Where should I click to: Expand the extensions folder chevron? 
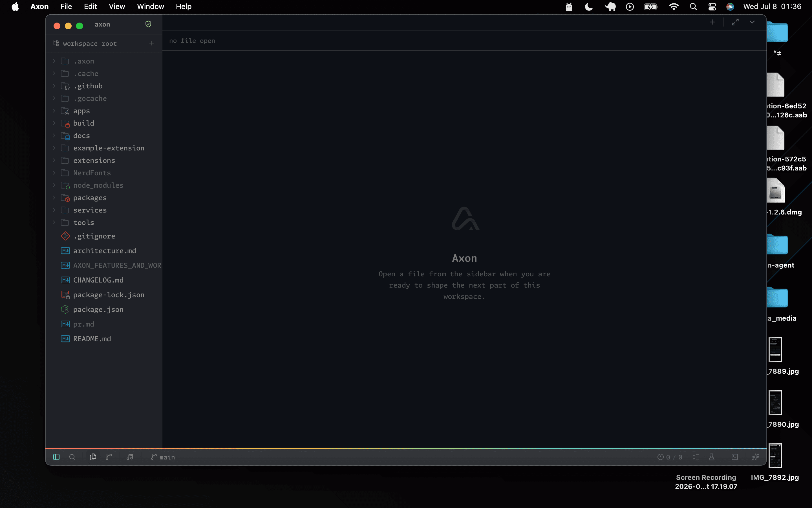(x=54, y=161)
